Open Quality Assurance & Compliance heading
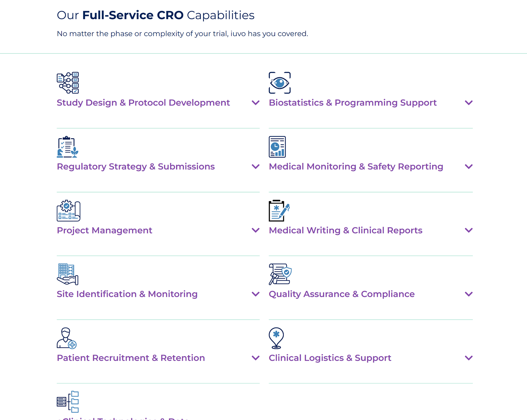The width and height of the screenshot is (527, 420). click(x=341, y=294)
